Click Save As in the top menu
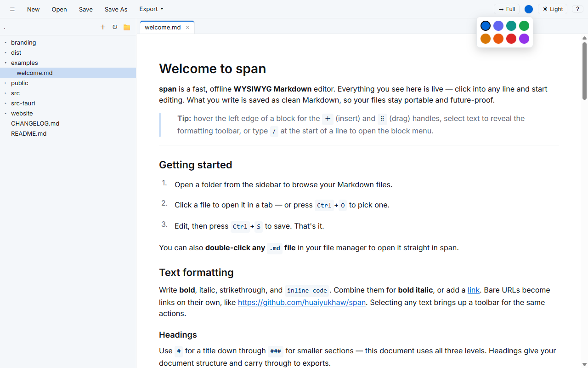This screenshot has width=588, height=368. coord(116,9)
